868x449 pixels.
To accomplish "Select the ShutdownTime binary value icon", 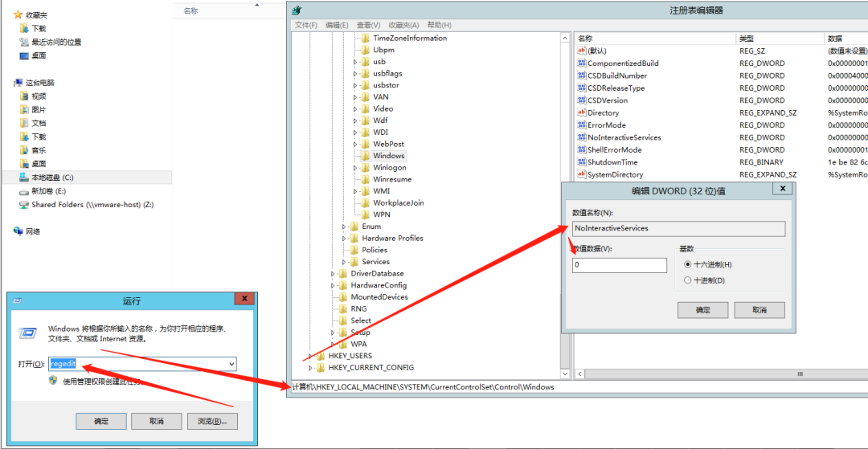I will coord(582,162).
